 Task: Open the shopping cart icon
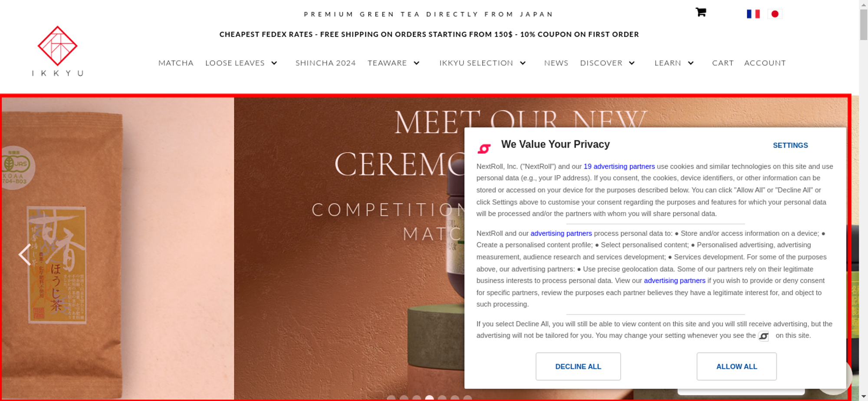701,12
